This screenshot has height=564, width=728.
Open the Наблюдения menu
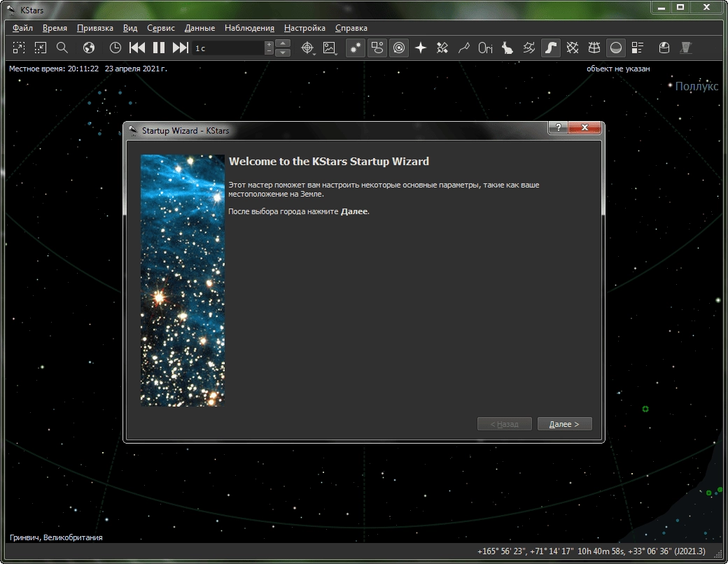tap(249, 28)
